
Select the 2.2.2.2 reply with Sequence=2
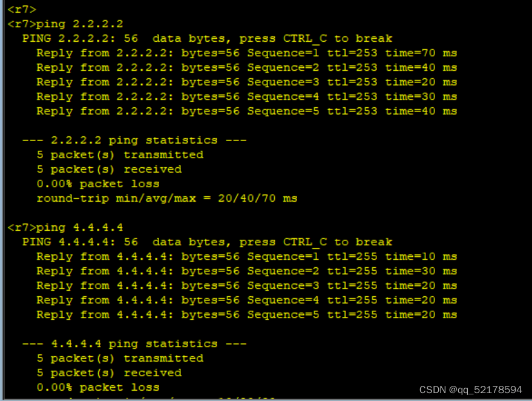246,68
